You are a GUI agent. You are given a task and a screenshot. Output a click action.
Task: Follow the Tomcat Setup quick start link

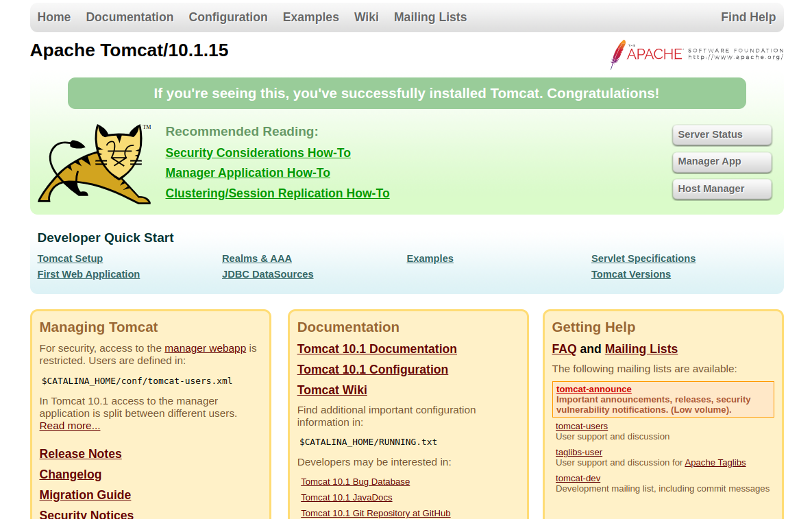tap(70, 258)
